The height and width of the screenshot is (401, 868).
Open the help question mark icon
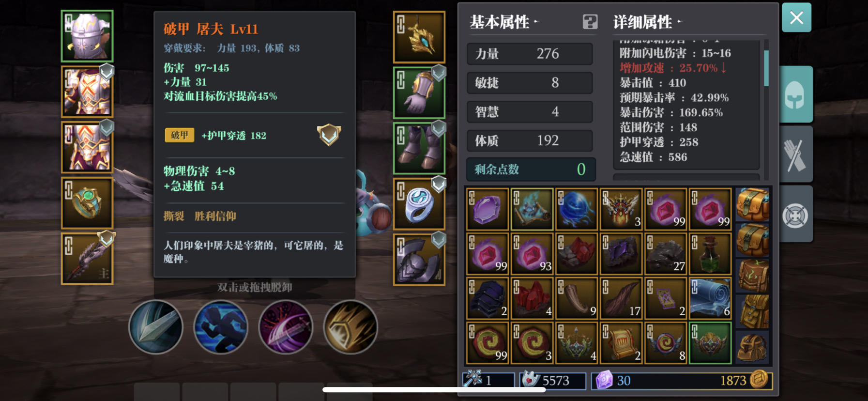click(x=590, y=22)
